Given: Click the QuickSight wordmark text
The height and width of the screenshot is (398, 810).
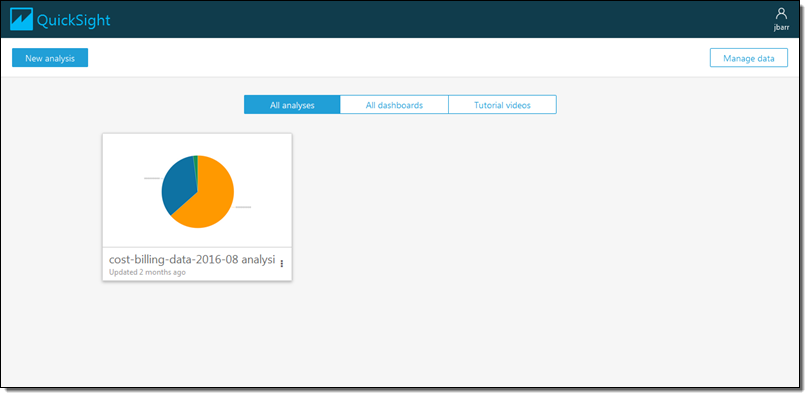Looking at the screenshot, I should [73, 20].
